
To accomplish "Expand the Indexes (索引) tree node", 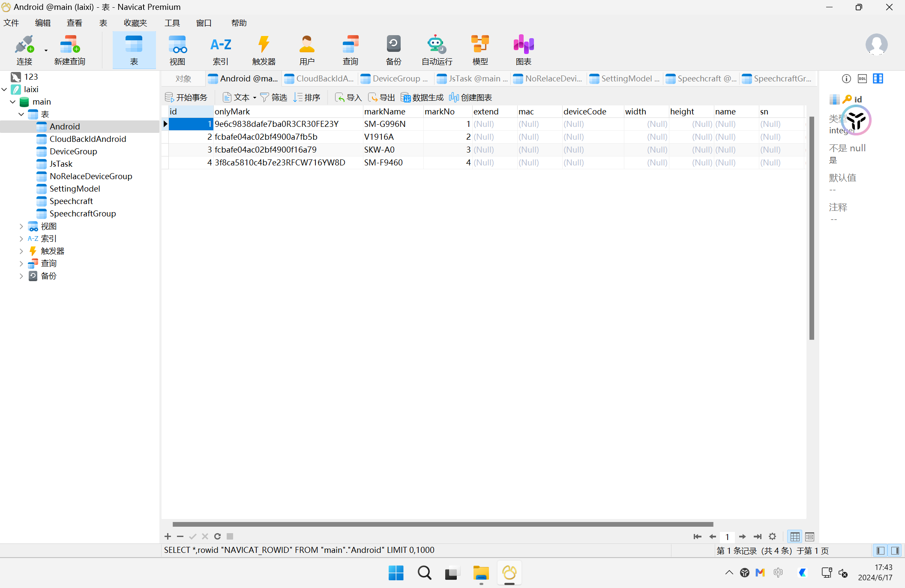I will click(x=21, y=238).
